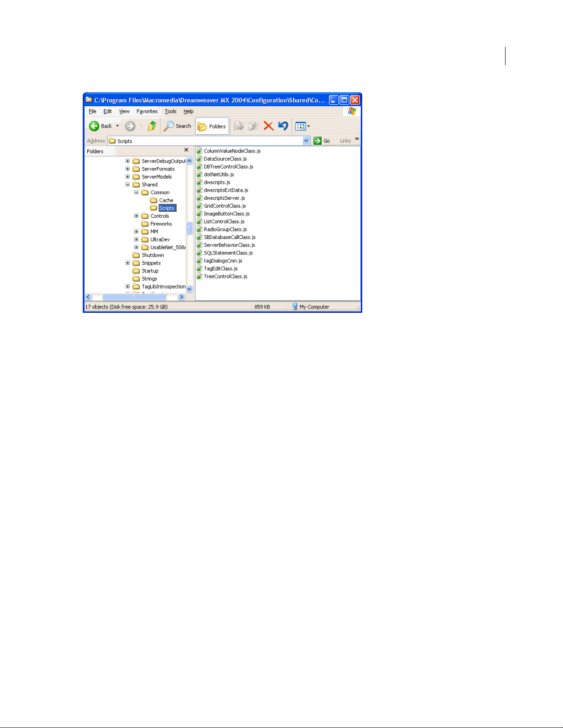Screen dimensions: 563x728
Task: Select the Cache folder in tree
Action: [162, 200]
